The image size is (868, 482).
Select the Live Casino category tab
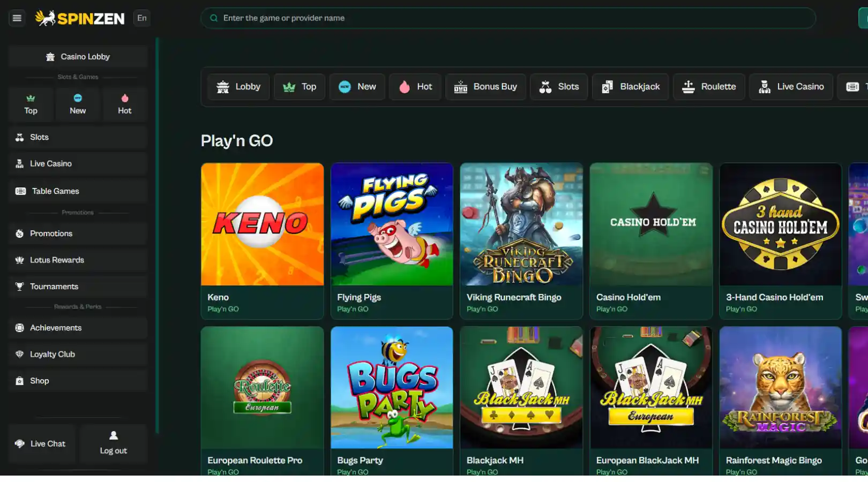[x=791, y=87]
